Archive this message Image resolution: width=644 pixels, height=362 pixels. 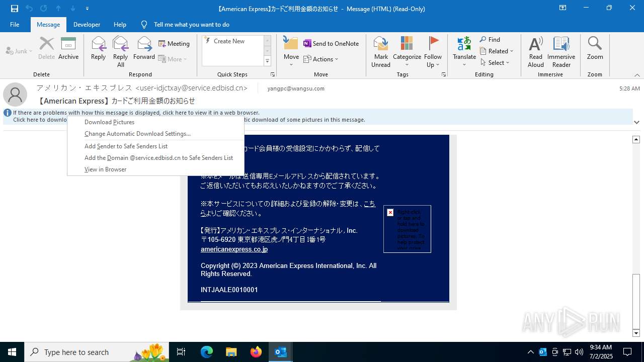tap(68, 48)
